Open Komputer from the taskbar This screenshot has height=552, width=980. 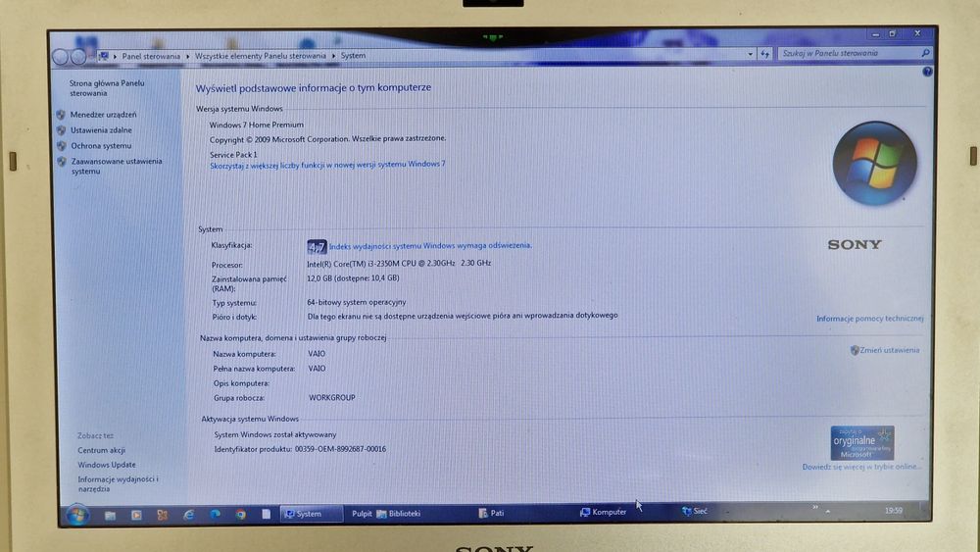(603, 512)
